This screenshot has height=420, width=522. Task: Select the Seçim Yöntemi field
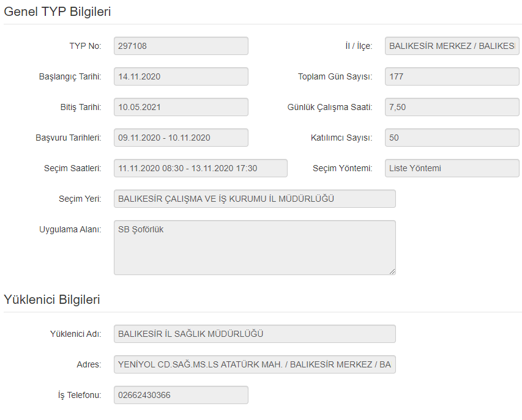[452, 168]
